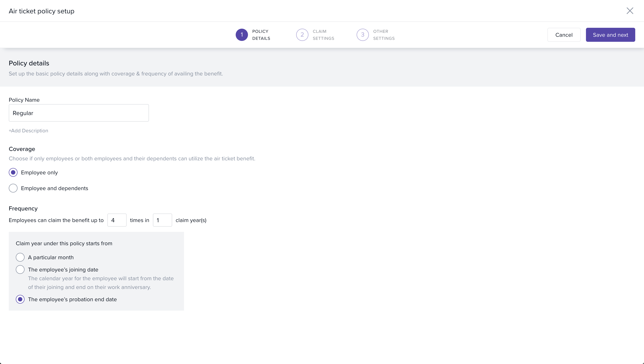
Task: Click Save and next button
Action: coord(610,35)
